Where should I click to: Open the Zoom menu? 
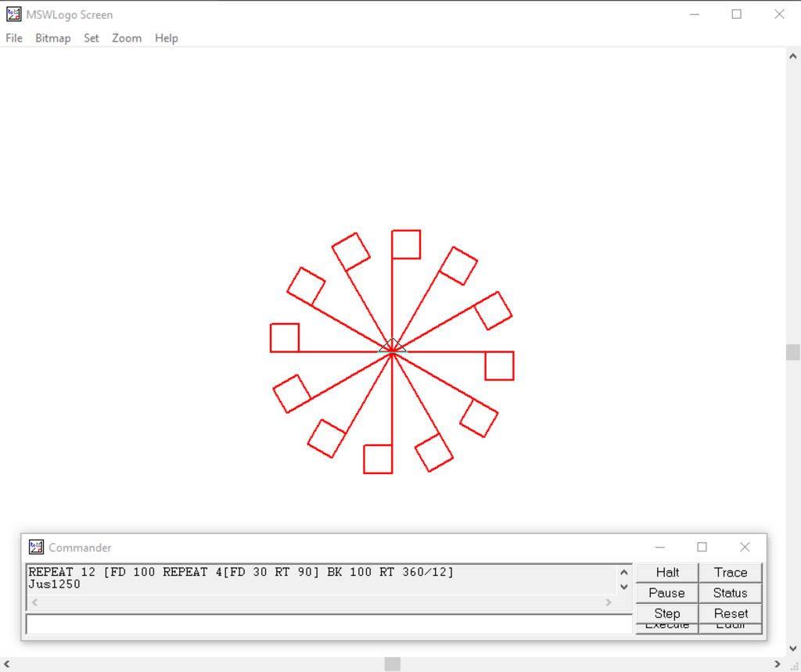127,38
